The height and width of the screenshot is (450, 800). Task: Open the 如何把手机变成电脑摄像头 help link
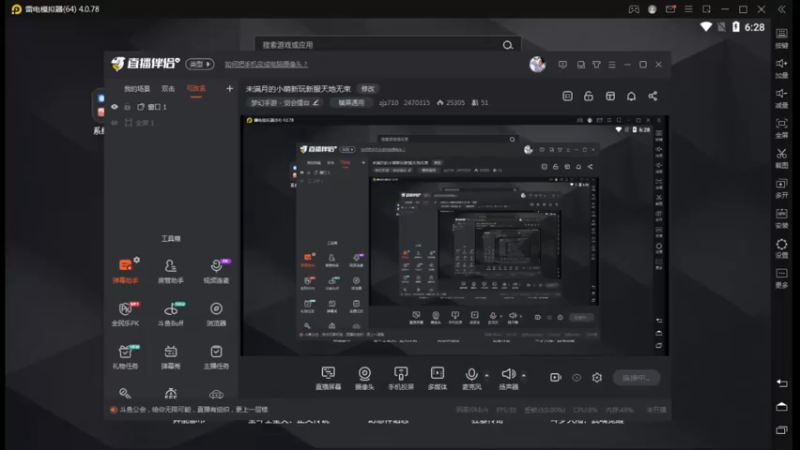click(266, 64)
